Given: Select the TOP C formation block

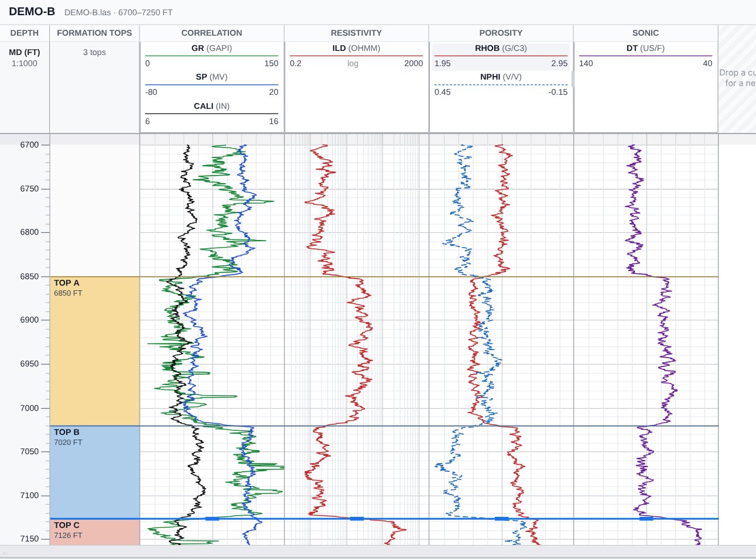Looking at the screenshot, I should [94, 532].
